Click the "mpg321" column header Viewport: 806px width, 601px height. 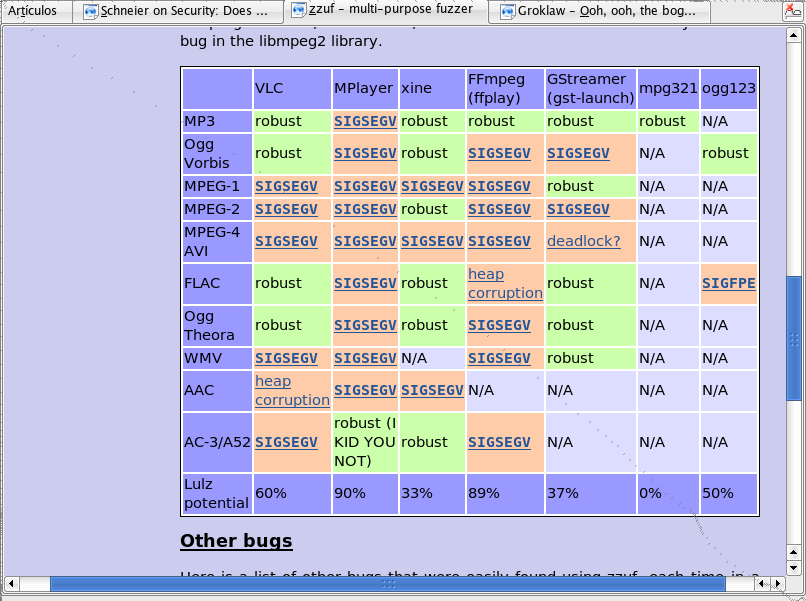tap(668, 88)
